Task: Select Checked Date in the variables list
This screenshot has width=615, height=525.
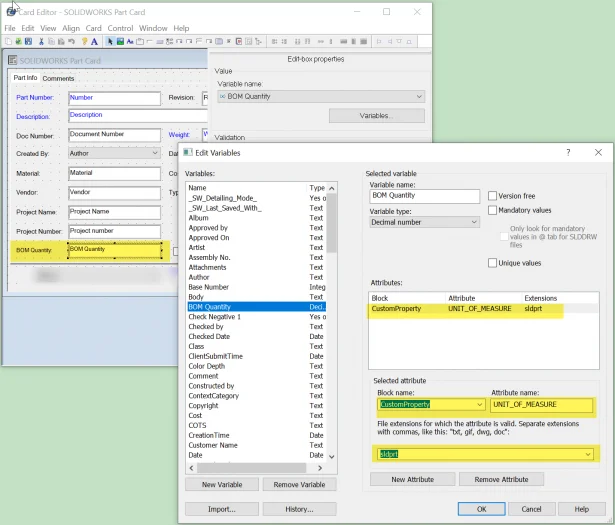Action: [x=208, y=336]
